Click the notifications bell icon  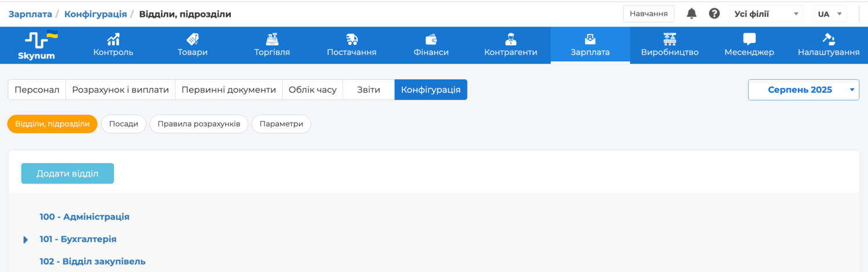(692, 13)
